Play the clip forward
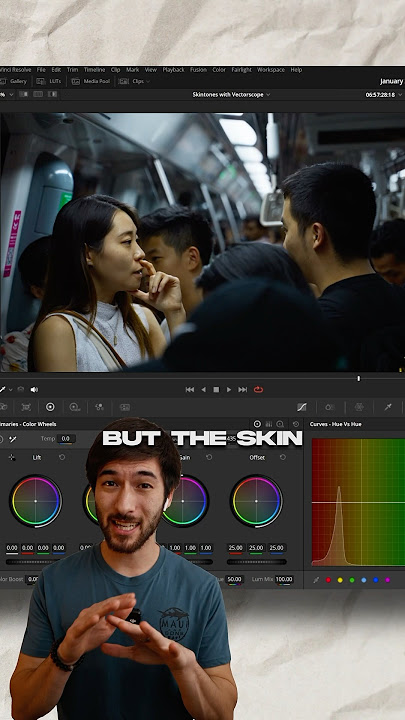The width and height of the screenshot is (405, 720). (229, 389)
